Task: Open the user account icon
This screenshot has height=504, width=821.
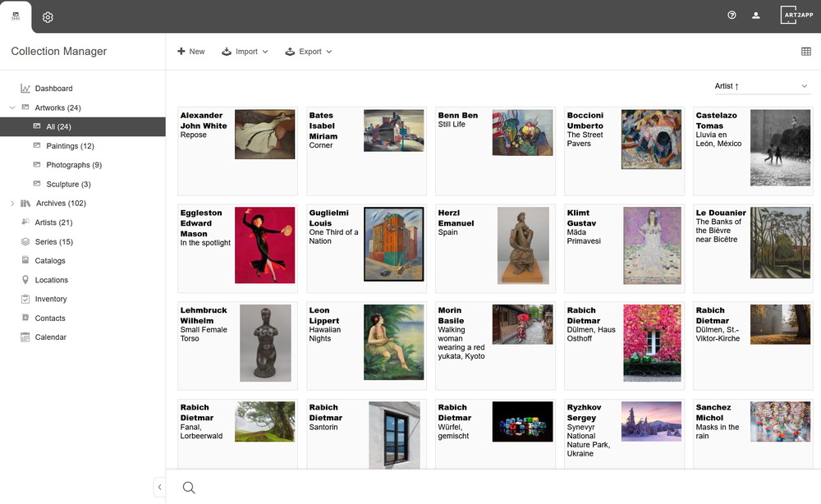Action: [x=755, y=15]
